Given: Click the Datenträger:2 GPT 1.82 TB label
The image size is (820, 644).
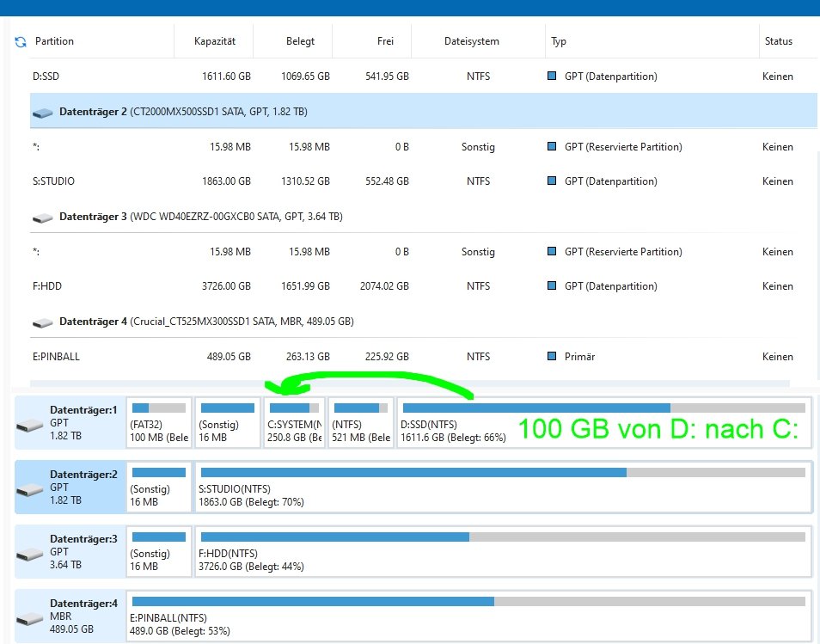Looking at the screenshot, I should (83, 487).
